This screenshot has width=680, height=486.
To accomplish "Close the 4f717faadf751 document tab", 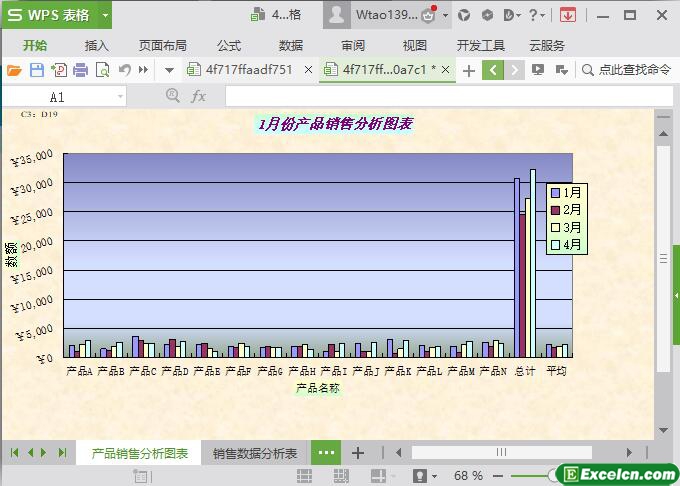I will [x=308, y=70].
